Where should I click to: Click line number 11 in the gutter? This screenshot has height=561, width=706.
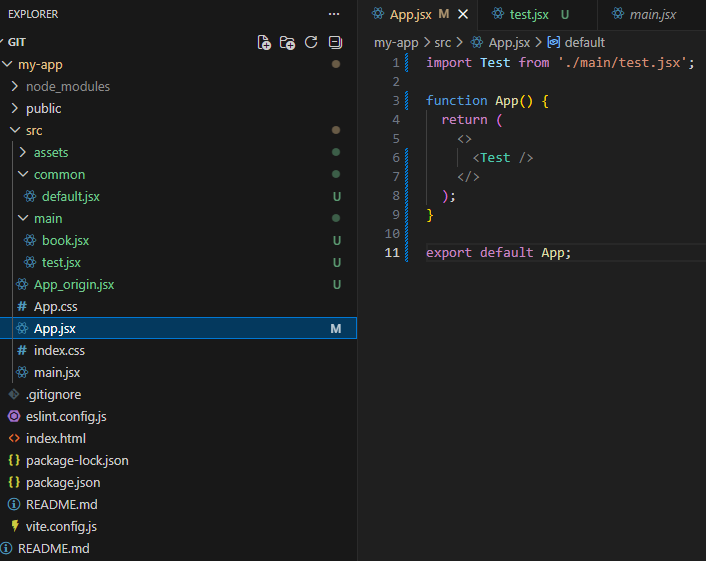click(392, 253)
